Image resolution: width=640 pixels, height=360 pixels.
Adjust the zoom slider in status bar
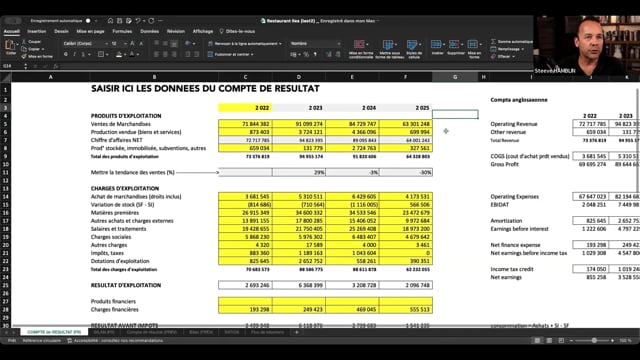(x=594, y=340)
